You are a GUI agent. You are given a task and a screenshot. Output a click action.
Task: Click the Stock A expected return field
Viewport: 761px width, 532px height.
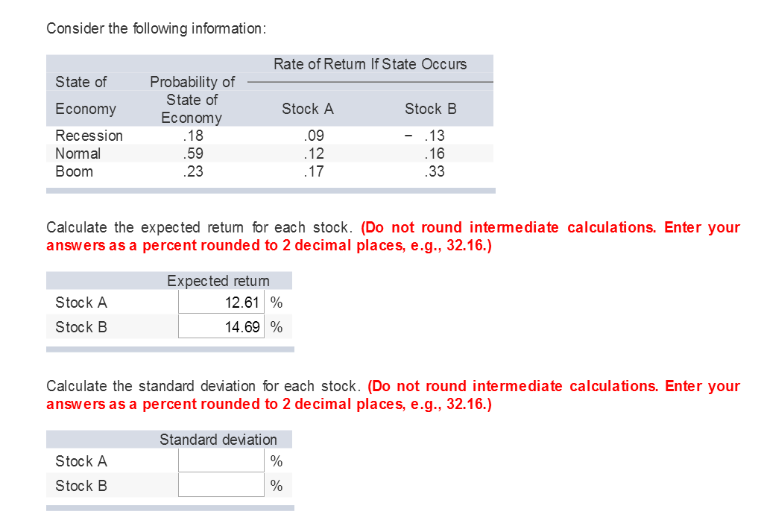221,303
